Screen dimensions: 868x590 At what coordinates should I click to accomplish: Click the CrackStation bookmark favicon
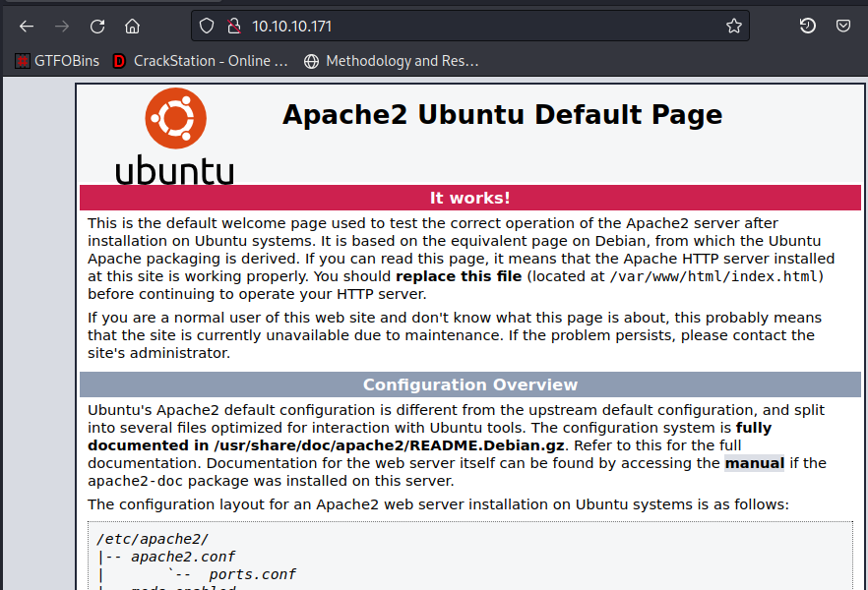tap(119, 61)
